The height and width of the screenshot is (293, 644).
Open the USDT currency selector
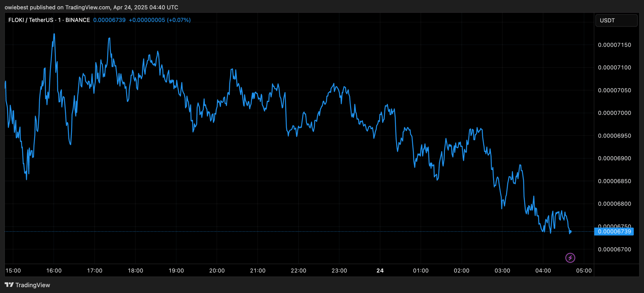click(616, 20)
